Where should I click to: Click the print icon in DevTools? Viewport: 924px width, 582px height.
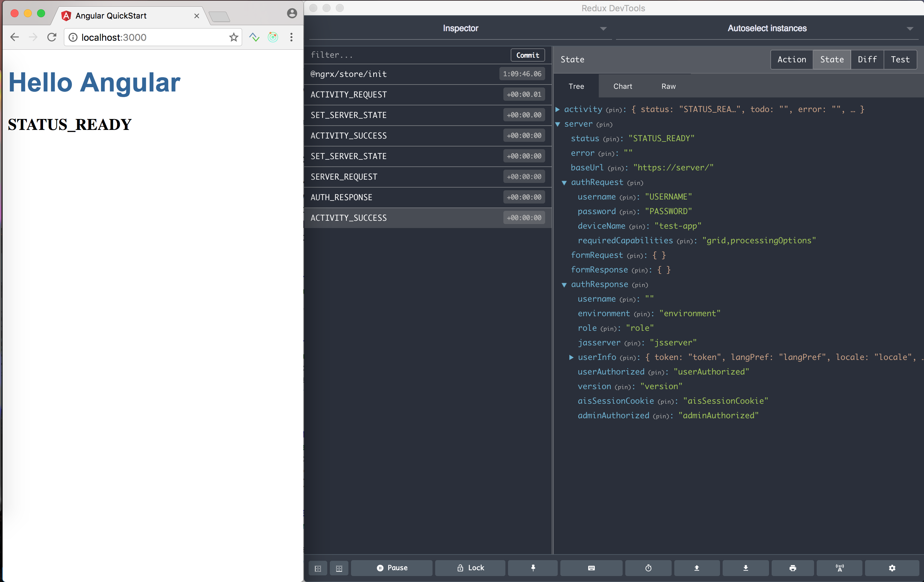(x=793, y=568)
